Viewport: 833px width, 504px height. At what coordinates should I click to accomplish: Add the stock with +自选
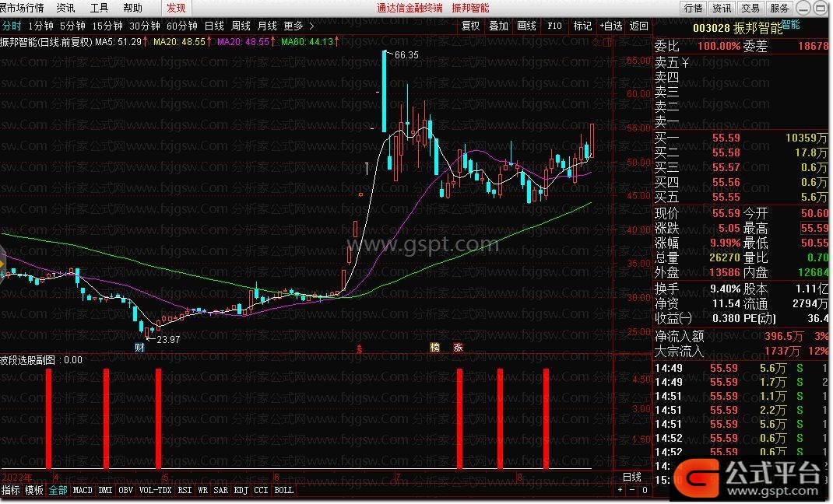(x=611, y=26)
